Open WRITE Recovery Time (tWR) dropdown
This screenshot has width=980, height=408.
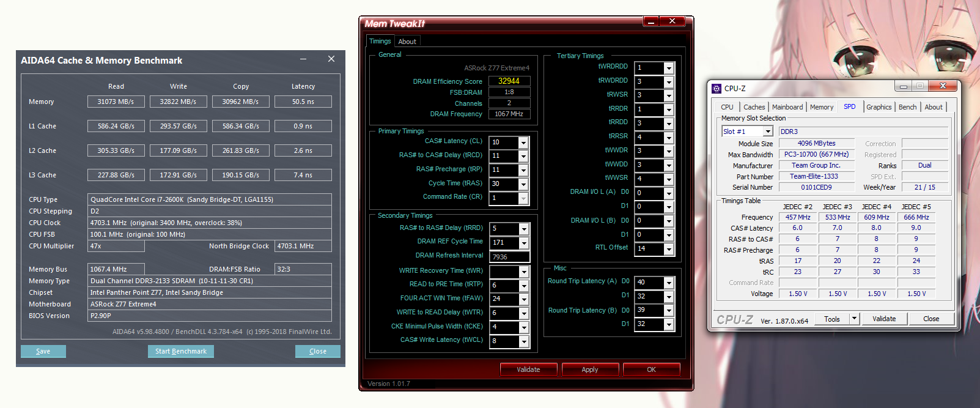(x=524, y=272)
